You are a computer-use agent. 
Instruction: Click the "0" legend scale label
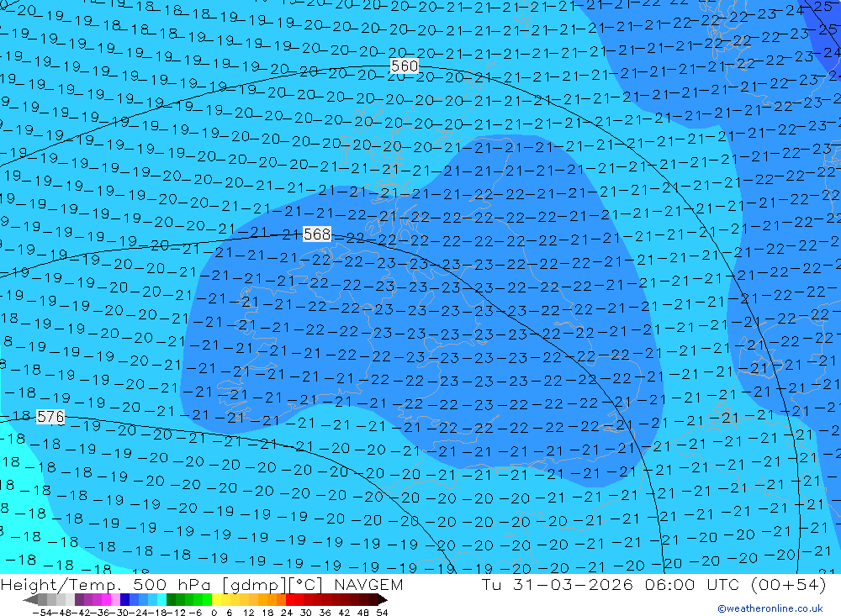(x=214, y=613)
